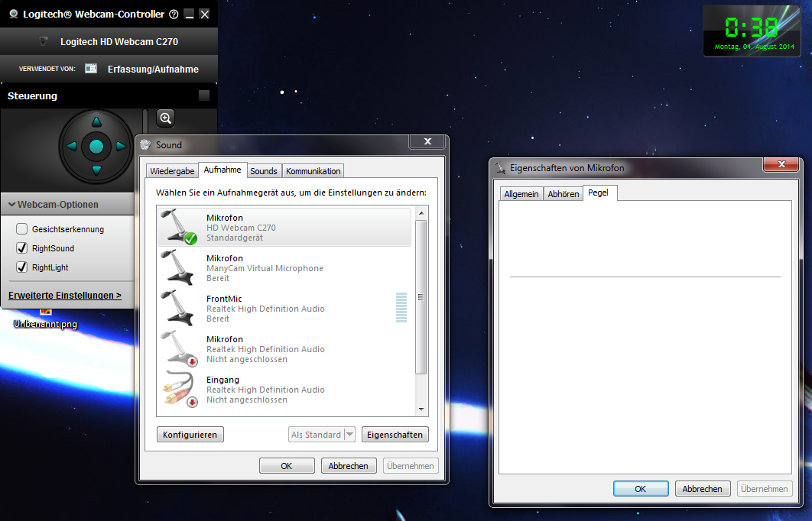Click the center reset button of pan control
The width and height of the screenshot is (812, 521).
96,147
